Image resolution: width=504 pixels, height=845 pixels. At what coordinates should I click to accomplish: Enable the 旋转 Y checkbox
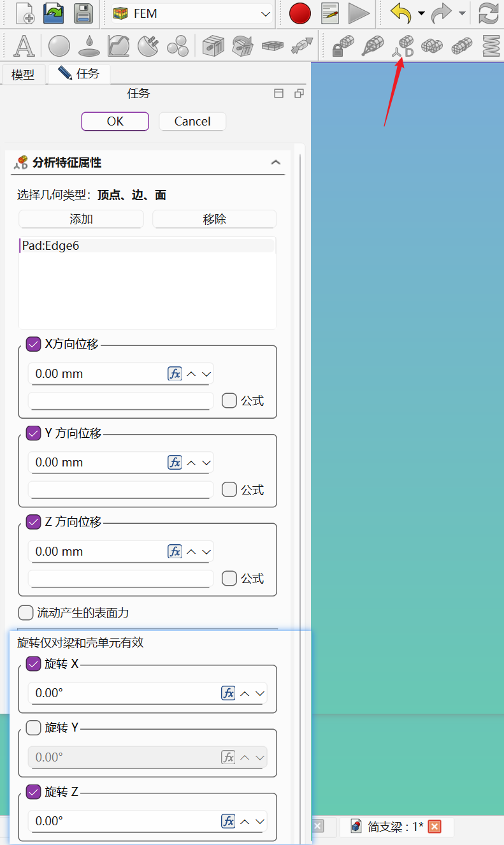[x=34, y=728]
